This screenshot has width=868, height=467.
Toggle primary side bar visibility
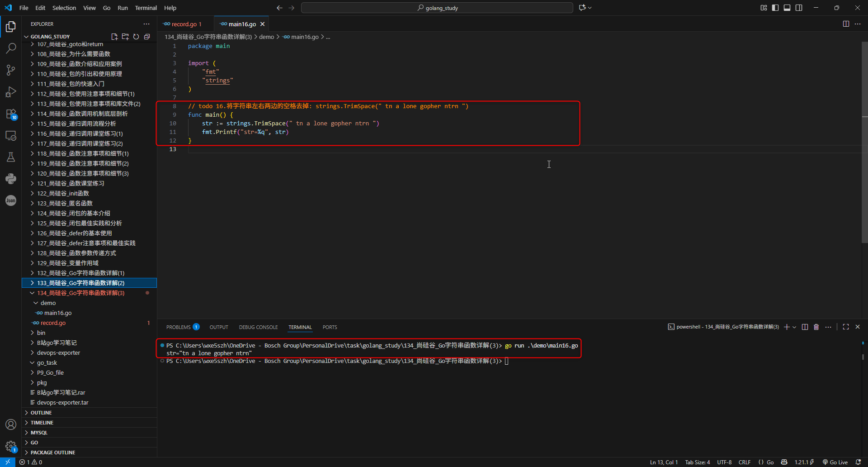(775, 8)
